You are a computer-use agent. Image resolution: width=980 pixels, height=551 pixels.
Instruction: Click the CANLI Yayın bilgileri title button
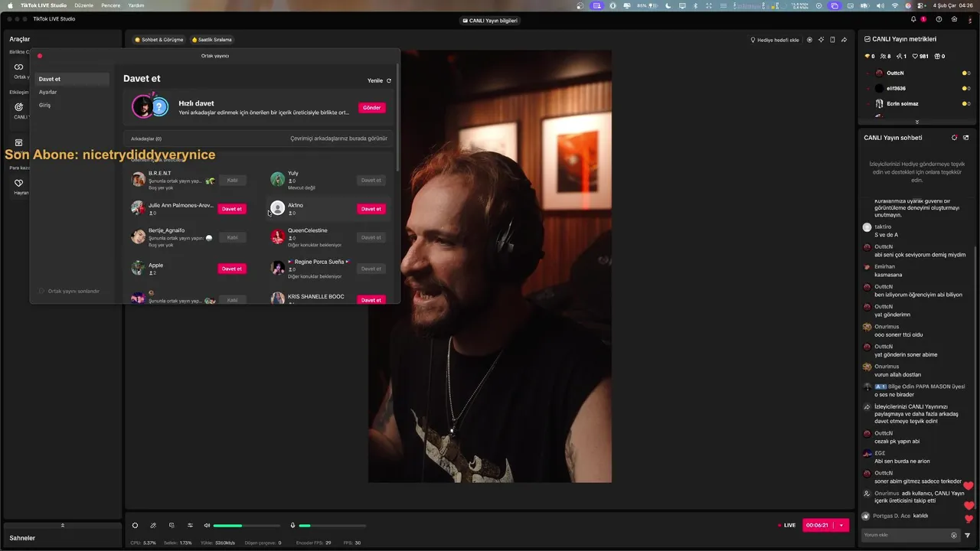coord(490,21)
